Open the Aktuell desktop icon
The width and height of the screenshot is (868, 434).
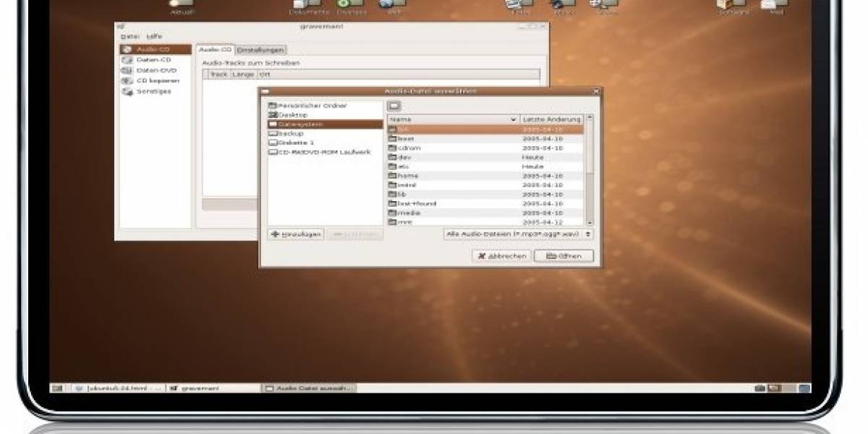[182, 7]
